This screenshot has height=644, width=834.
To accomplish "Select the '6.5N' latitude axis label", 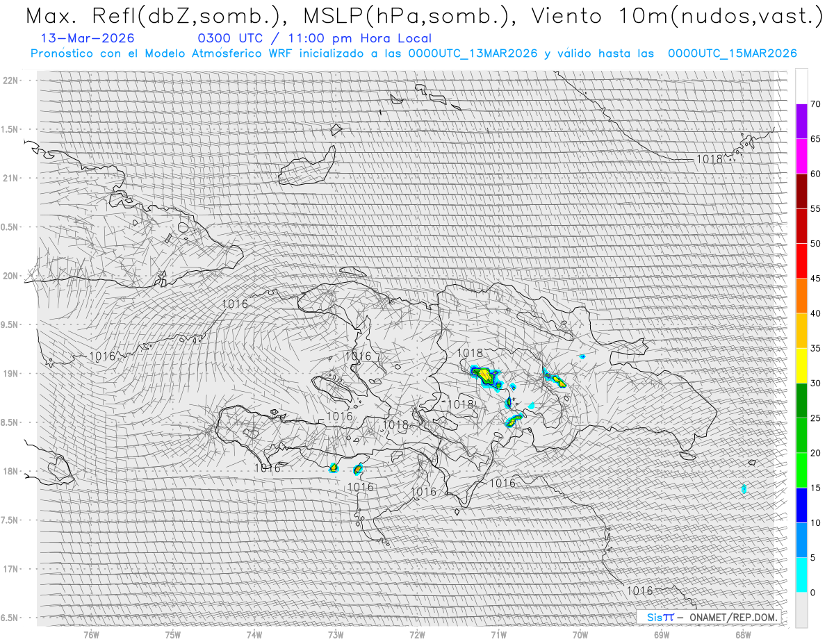I will tap(10, 618).
